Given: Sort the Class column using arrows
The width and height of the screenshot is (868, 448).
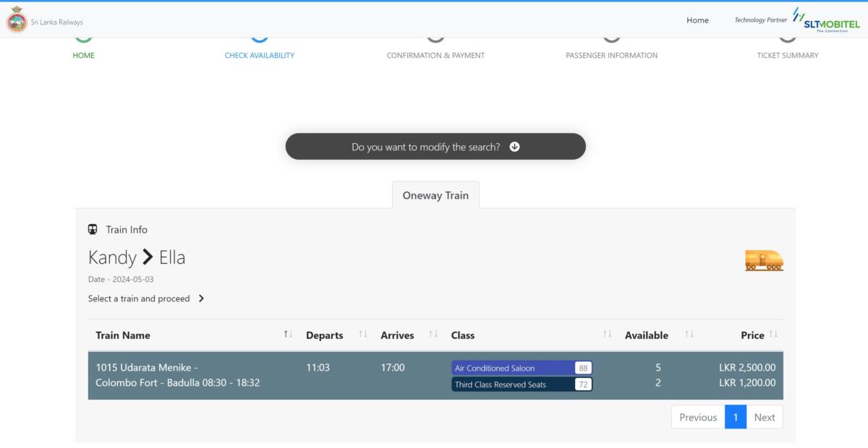Looking at the screenshot, I should [x=607, y=335].
